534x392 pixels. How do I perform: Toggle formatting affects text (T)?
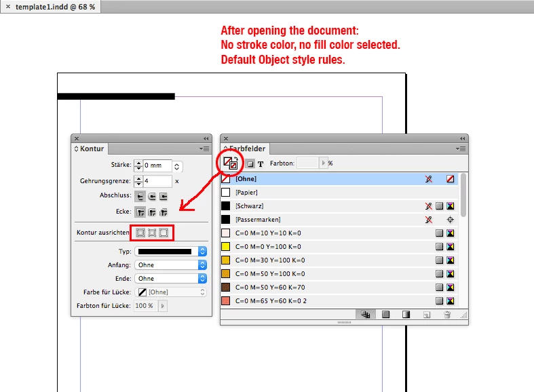pyautogui.click(x=261, y=164)
